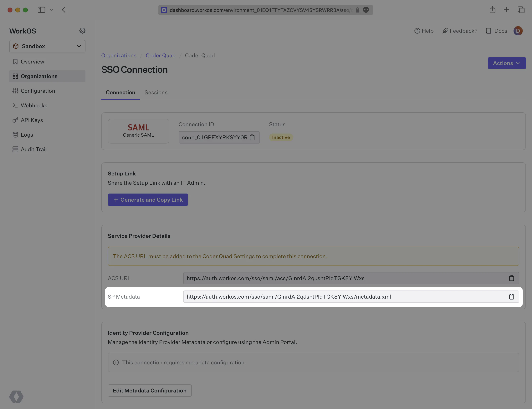Click the ACS URL field
This screenshot has width=532, height=409.
(x=351, y=278)
